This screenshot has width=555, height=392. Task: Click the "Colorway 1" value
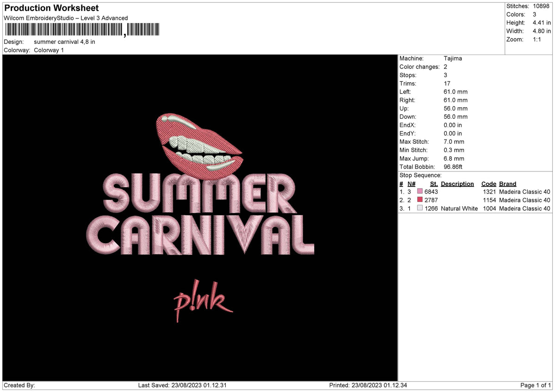tap(49, 50)
